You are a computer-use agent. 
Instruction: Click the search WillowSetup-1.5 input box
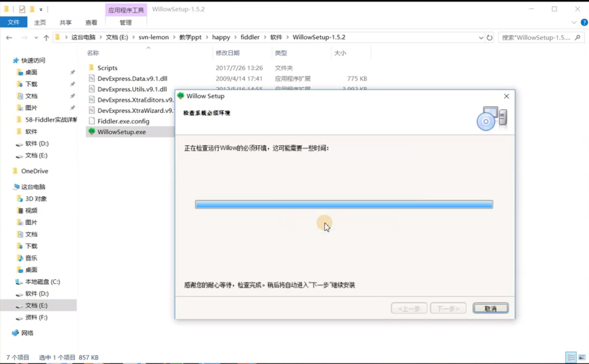tap(536, 37)
